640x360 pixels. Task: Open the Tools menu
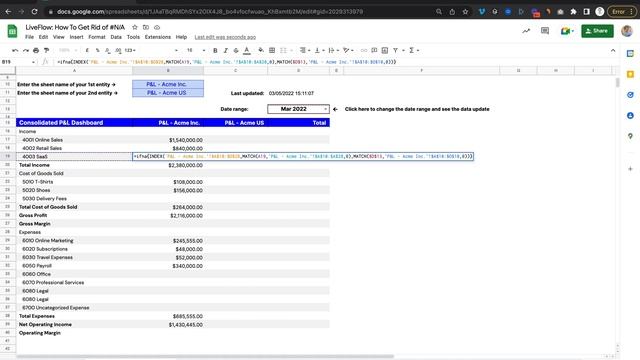point(133,37)
